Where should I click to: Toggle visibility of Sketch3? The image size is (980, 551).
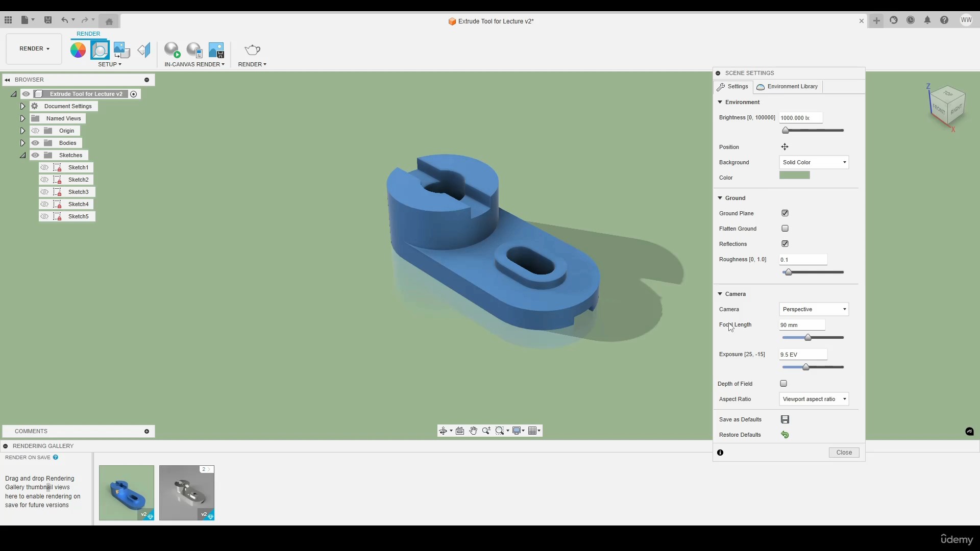pyautogui.click(x=44, y=192)
